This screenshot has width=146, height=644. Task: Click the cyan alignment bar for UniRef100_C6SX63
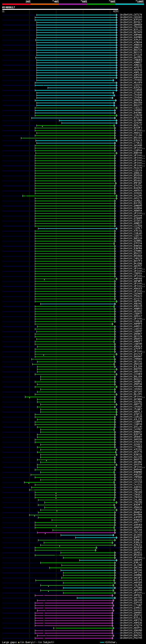click(x=76, y=17)
